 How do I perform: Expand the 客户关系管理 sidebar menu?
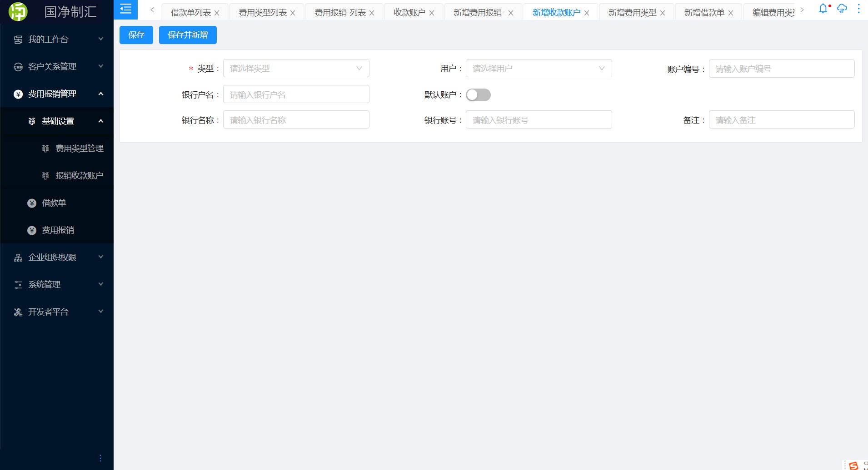pos(57,67)
